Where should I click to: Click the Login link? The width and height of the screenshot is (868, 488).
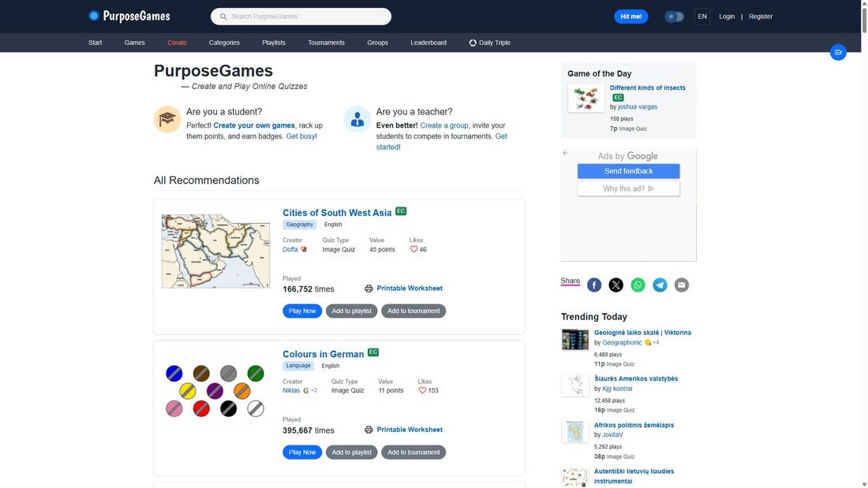tap(727, 17)
